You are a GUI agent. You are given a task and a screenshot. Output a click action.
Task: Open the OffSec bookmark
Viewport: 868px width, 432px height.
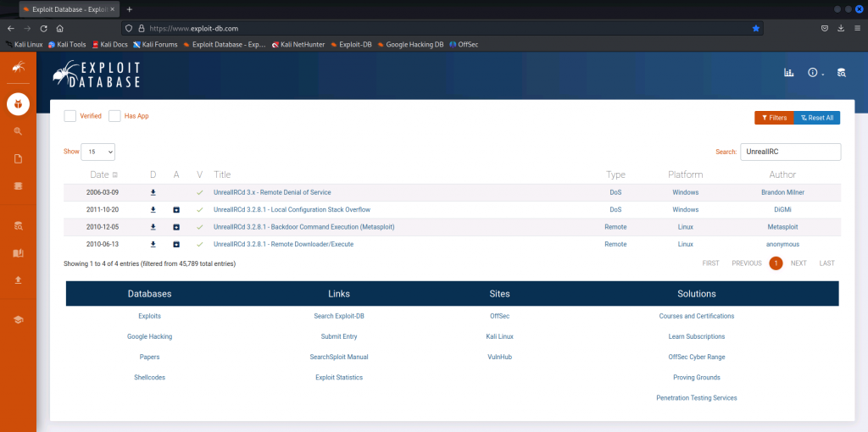point(464,44)
